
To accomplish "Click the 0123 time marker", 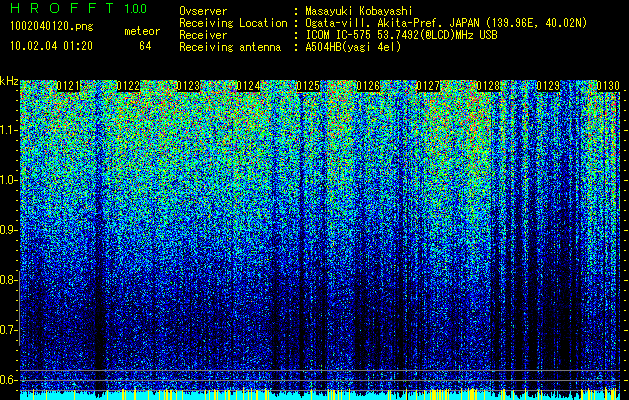I will [188, 86].
